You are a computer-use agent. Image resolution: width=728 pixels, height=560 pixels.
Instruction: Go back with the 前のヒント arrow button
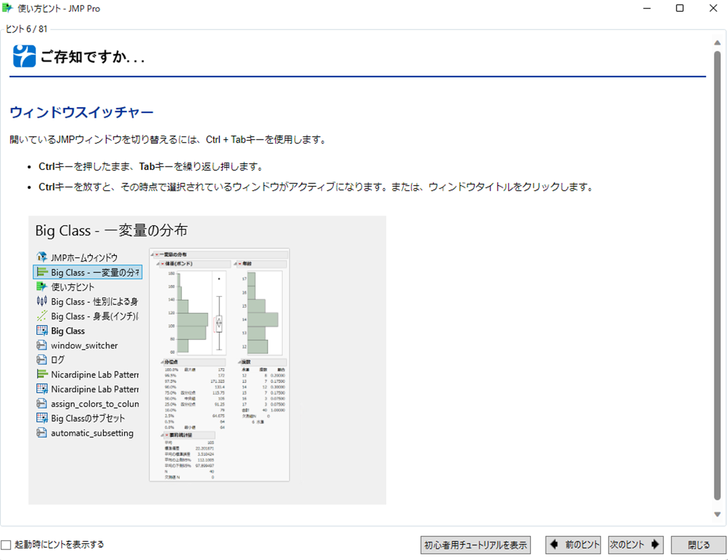pos(572,544)
